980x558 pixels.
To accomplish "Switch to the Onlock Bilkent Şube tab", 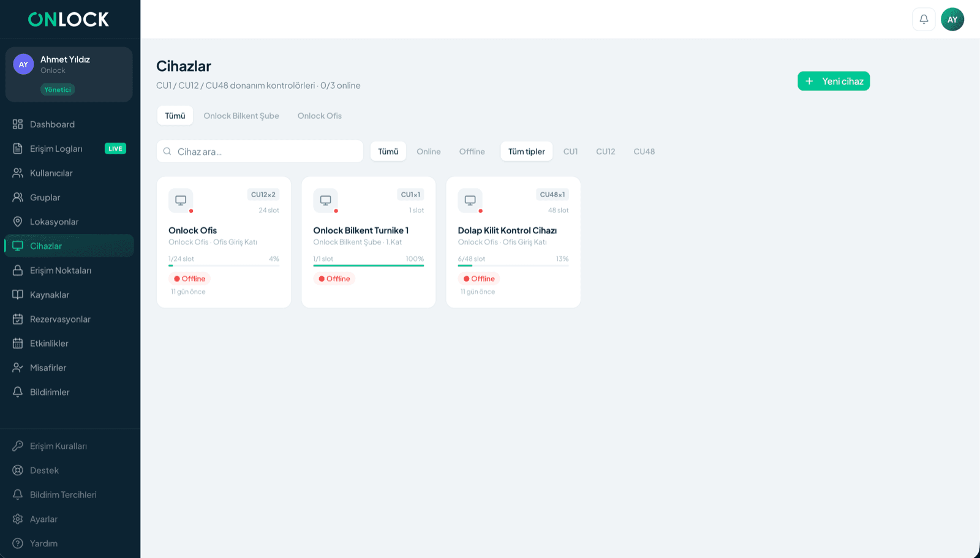I will pyautogui.click(x=241, y=116).
